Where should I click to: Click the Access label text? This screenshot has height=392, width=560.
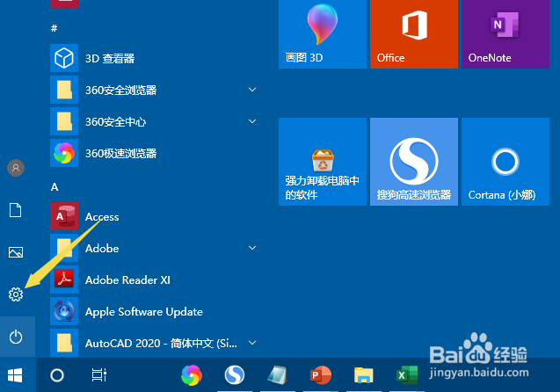102,217
